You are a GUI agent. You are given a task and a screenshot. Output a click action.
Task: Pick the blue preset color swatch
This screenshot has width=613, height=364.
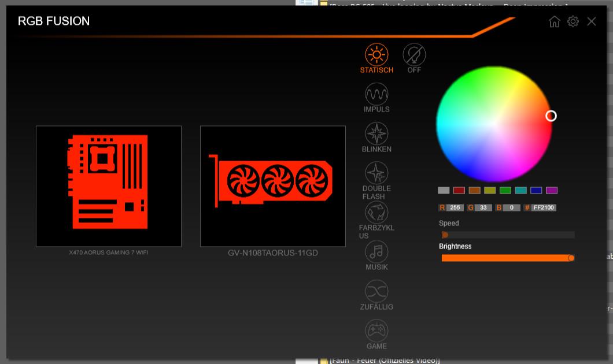[x=536, y=190]
